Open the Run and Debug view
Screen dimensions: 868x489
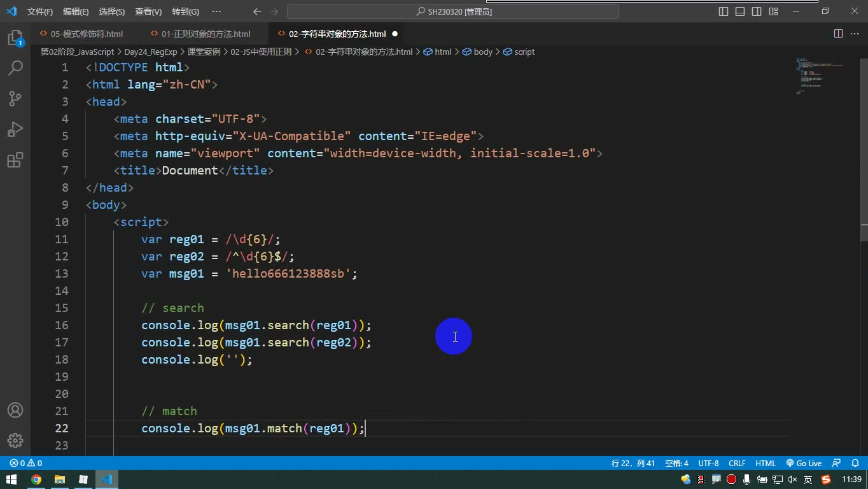point(15,129)
